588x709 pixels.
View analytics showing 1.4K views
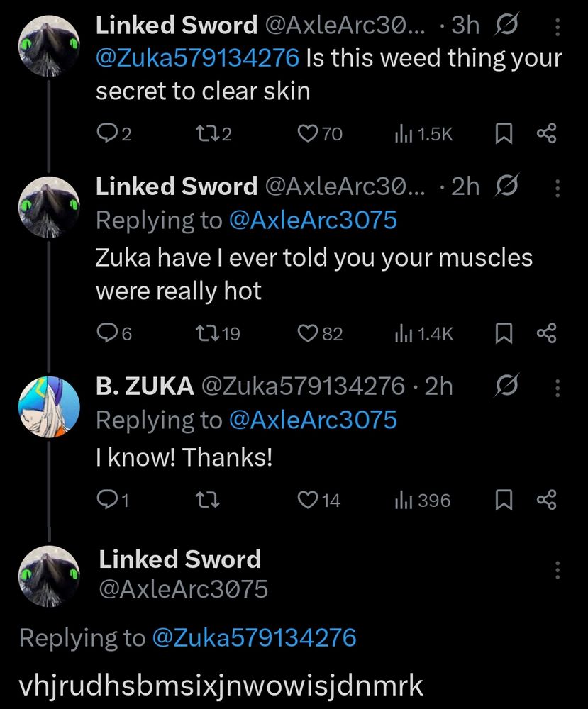click(x=423, y=333)
